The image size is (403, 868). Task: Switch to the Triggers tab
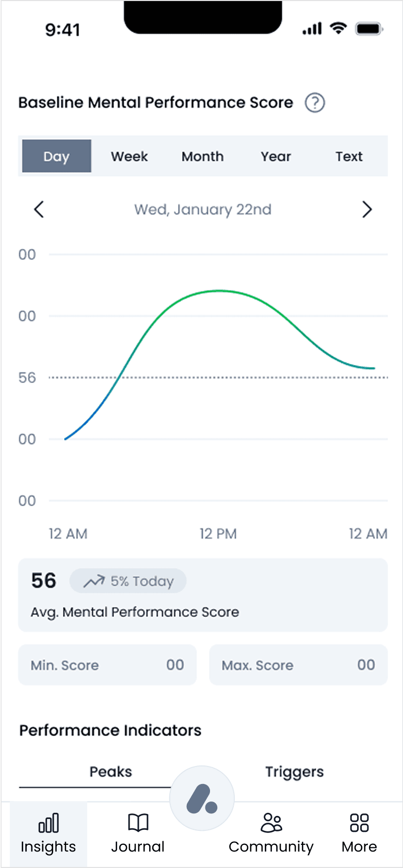click(295, 772)
